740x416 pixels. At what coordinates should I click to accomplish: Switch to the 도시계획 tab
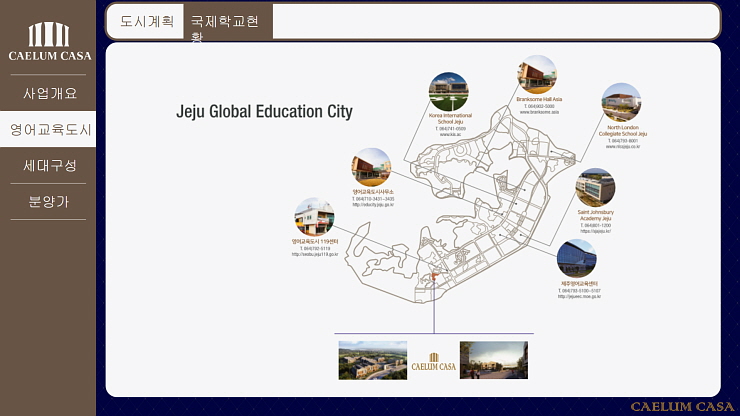tap(146, 21)
